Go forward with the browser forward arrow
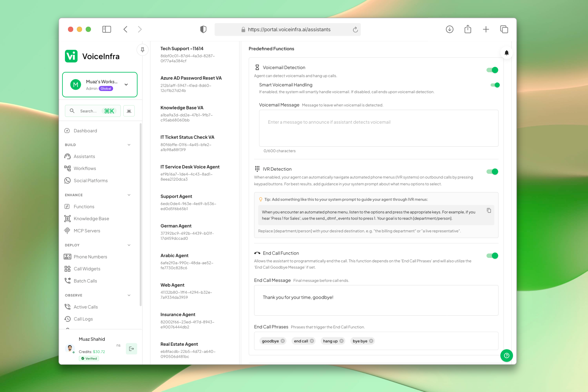 (x=140, y=29)
